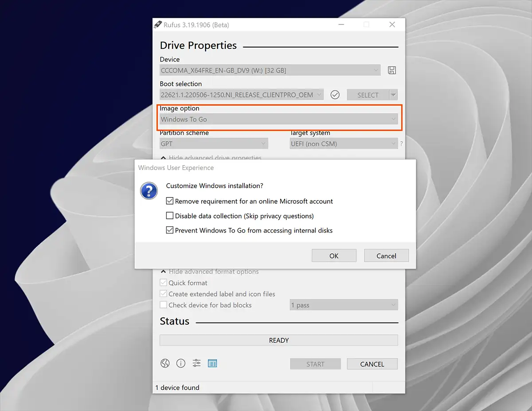Collapse Hide advanced drive properties
This screenshot has width=532, height=411.
(x=211, y=158)
